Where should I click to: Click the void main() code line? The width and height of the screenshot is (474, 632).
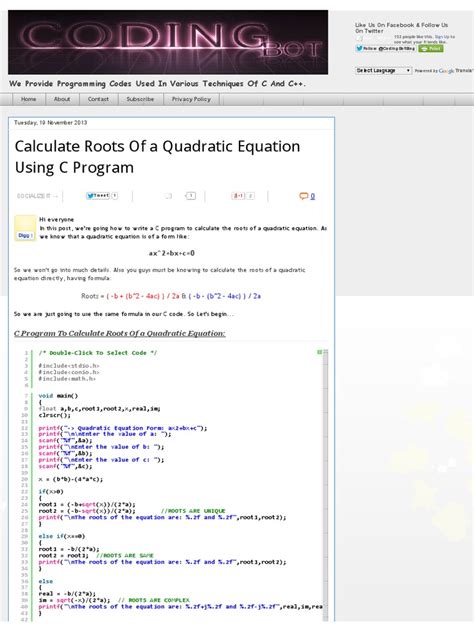click(58, 396)
